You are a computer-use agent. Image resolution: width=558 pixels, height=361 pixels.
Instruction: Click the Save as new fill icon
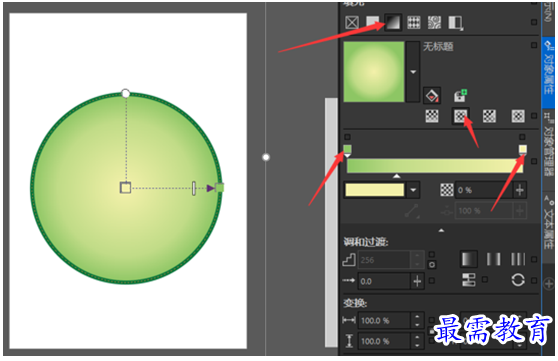coord(460,96)
